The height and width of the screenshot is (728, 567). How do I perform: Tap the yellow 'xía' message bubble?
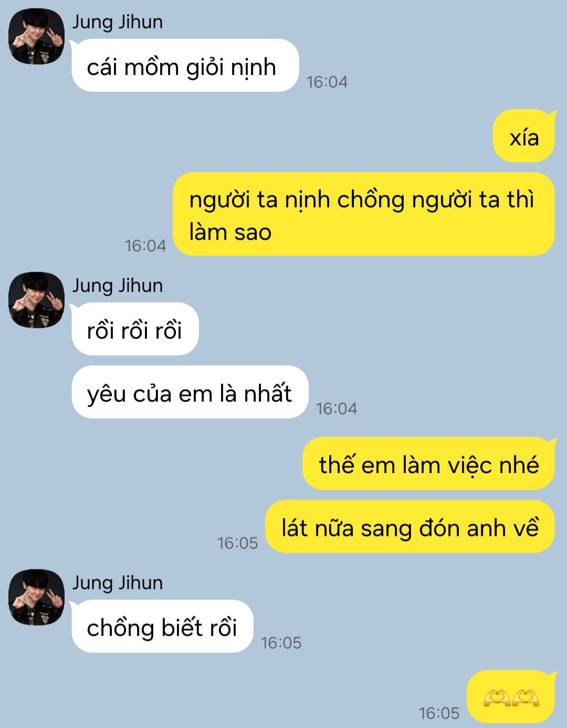[523, 136]
